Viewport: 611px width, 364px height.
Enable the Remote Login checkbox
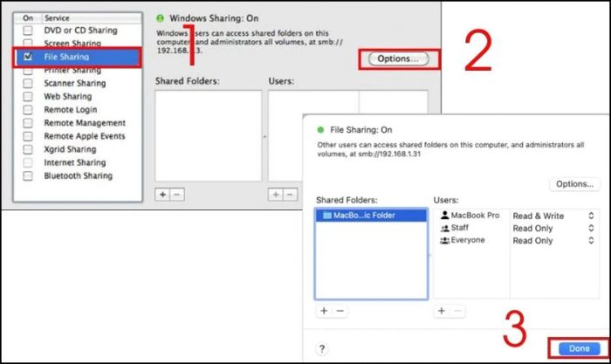[x=29, y=110]
